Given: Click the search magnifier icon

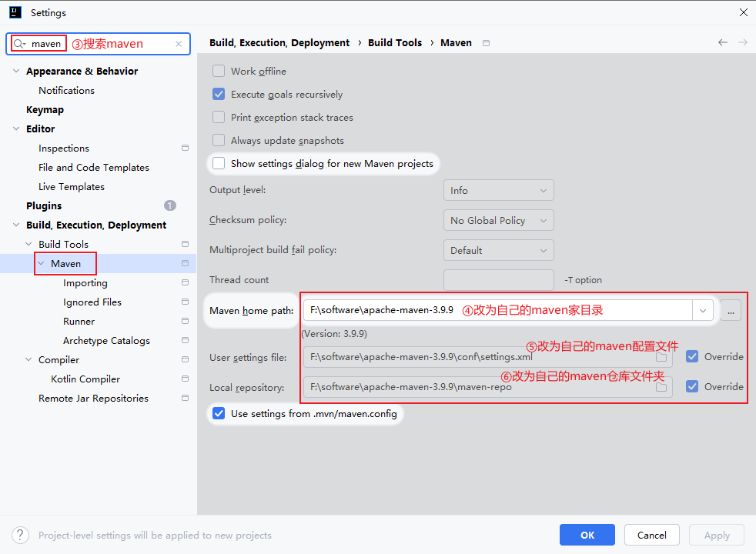Looking at the screenshot, I should pos(18,44).
